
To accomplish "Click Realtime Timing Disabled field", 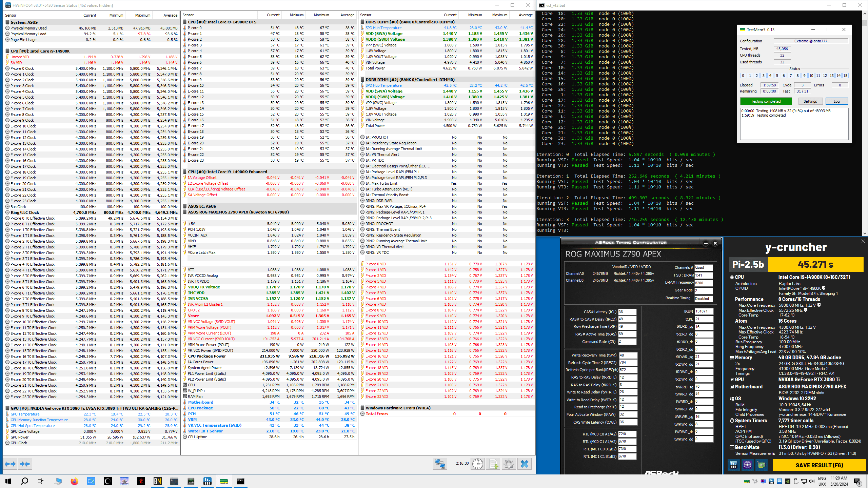I will coord(704,299).
